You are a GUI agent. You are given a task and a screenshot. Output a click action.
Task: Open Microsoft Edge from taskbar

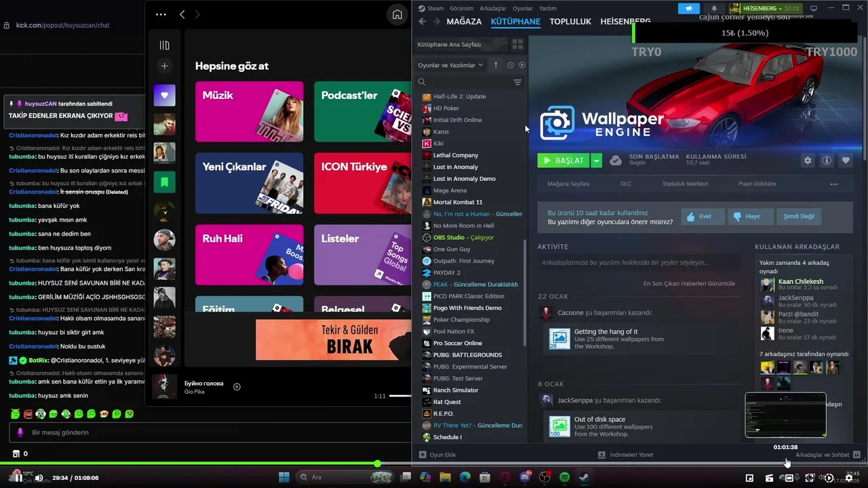coord(465,478)
